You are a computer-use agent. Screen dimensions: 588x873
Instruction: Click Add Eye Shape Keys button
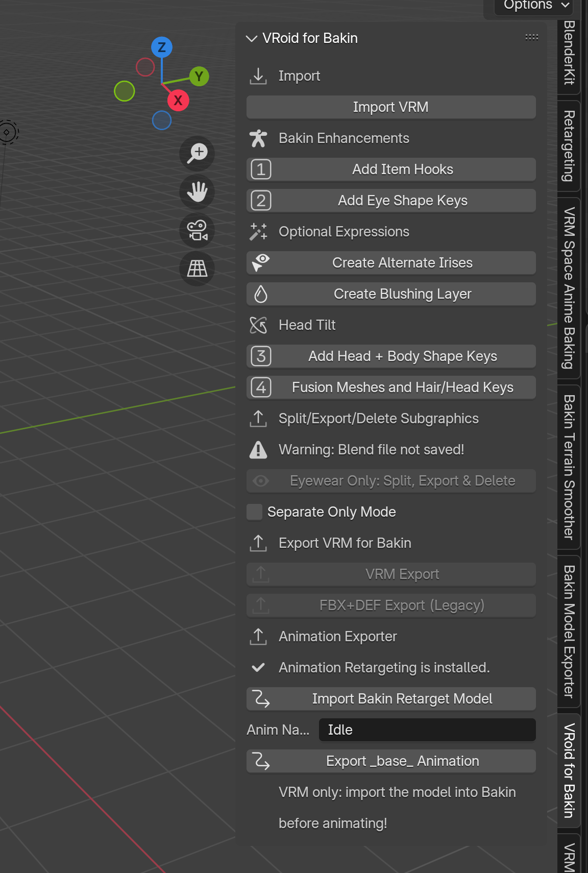(x=391, y=201)
